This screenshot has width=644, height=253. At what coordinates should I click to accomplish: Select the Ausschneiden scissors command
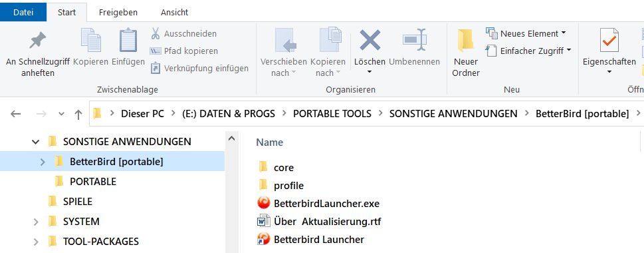click(183, 34)
